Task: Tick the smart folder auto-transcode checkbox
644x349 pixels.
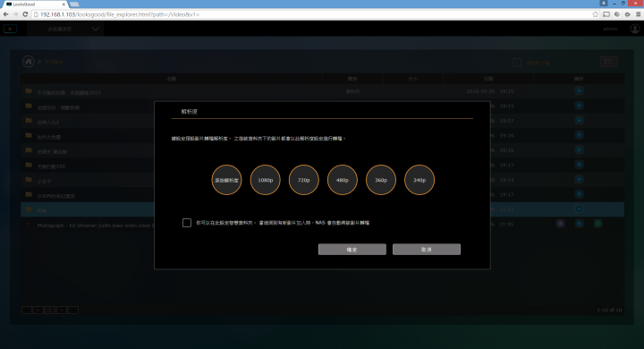Action: click(187, 223)
